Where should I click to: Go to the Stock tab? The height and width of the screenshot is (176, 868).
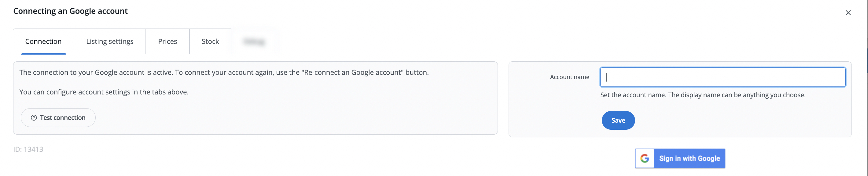click(210, 42)
